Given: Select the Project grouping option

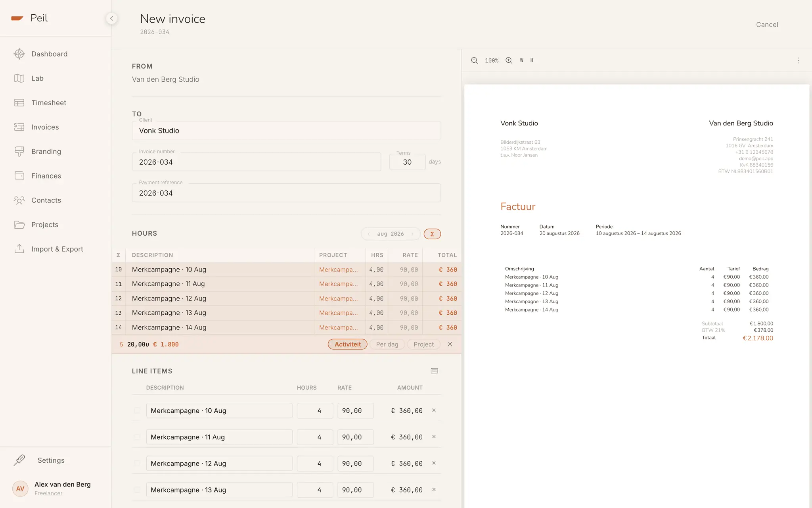Looking at the screenshot, I should click(x=423, y=344).
